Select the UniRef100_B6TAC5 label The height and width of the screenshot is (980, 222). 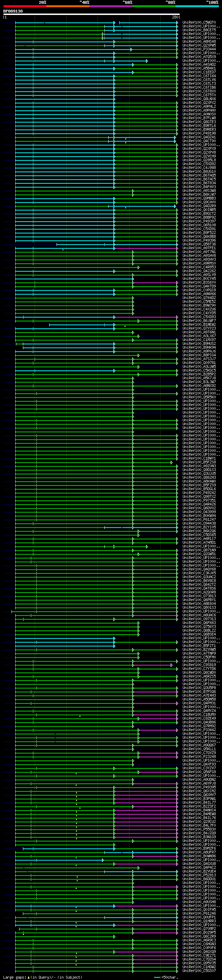pos(199,179)
